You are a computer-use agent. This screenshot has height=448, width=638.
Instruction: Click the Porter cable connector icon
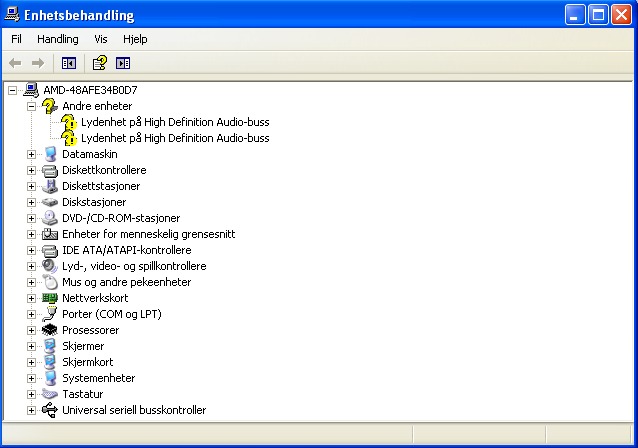pyautogui.click(x=50, y=314)
